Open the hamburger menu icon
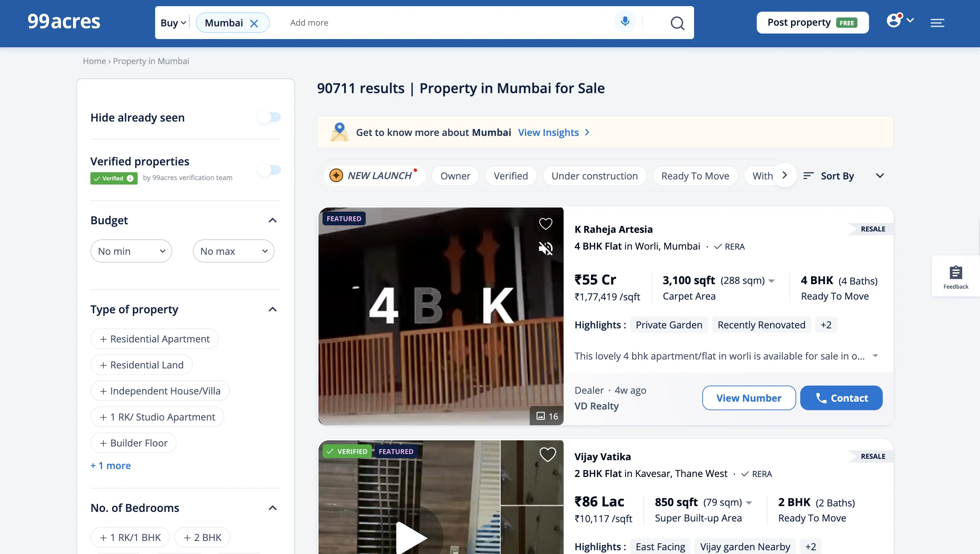This screenshot has height=554, width=980. point(937,23)
